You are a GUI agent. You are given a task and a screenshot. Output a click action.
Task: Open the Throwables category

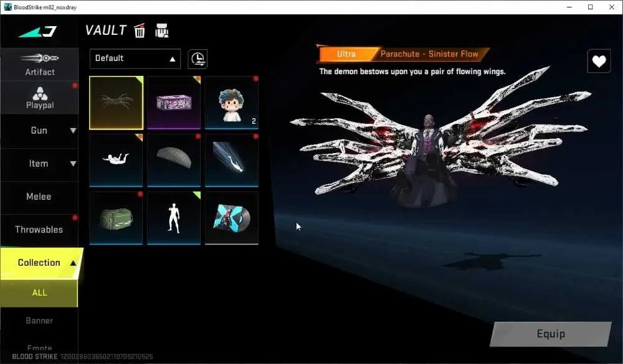click(40, 230)
